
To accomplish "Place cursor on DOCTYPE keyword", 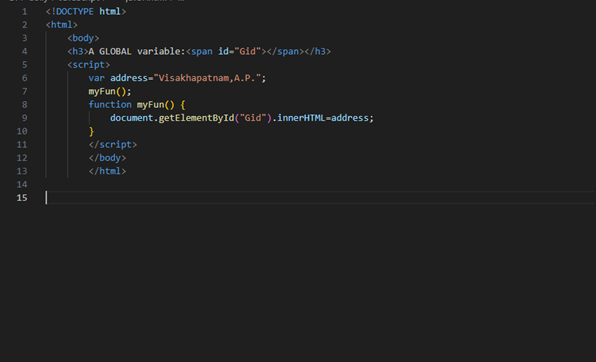I will (x=74, y=12).
